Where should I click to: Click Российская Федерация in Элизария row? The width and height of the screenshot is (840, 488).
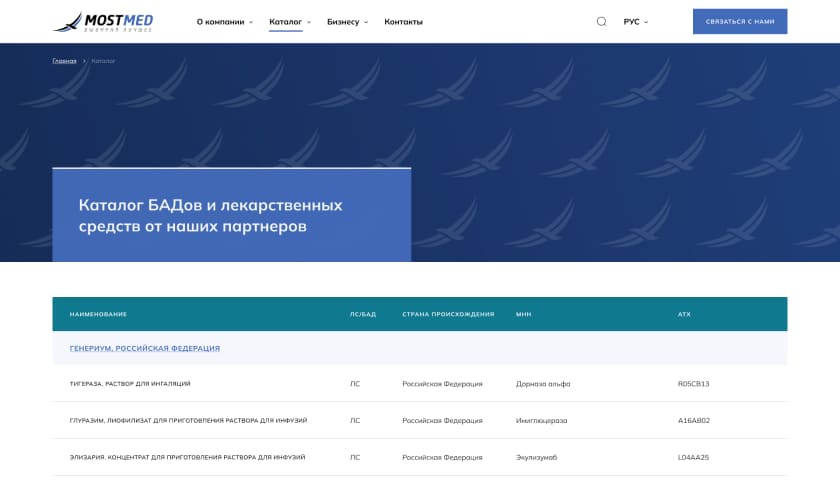442,457
